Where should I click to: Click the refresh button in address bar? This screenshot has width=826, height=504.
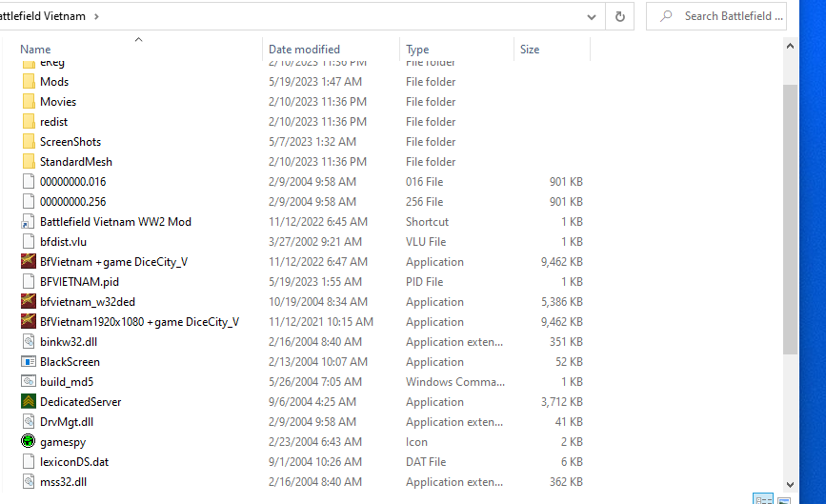[x=620, y=16]
